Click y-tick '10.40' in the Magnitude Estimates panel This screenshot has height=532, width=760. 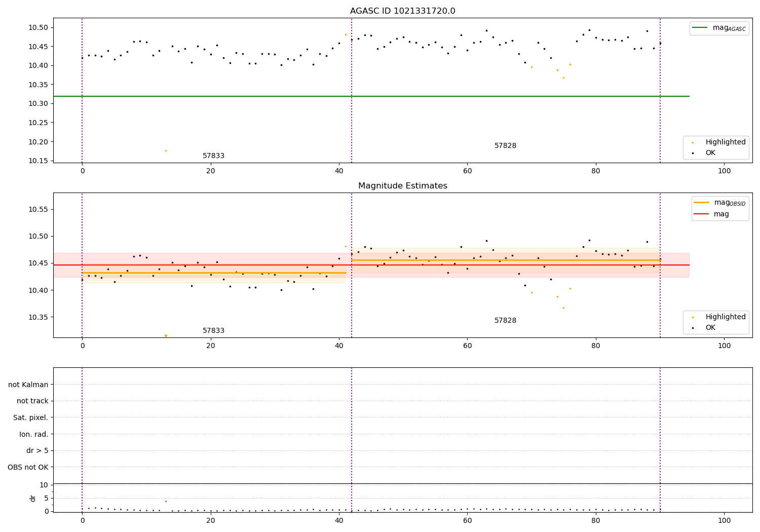pyautogui.click(x=38, y=290)
